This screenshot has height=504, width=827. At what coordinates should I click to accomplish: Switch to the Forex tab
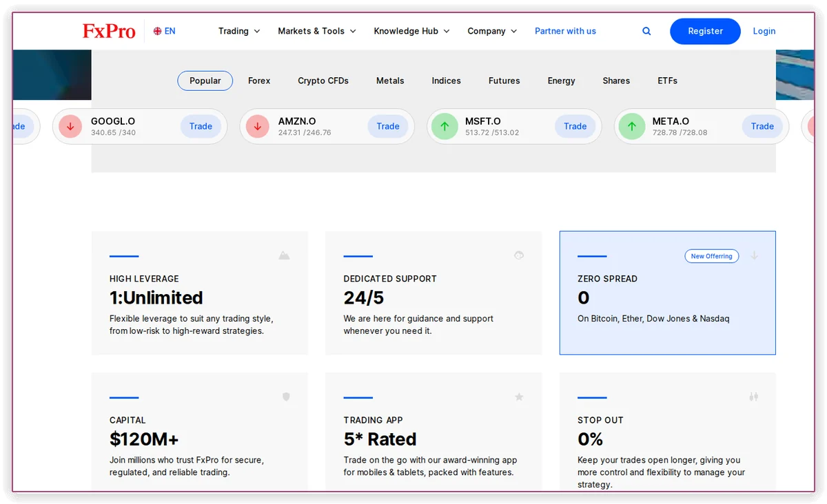click(259, 81)
